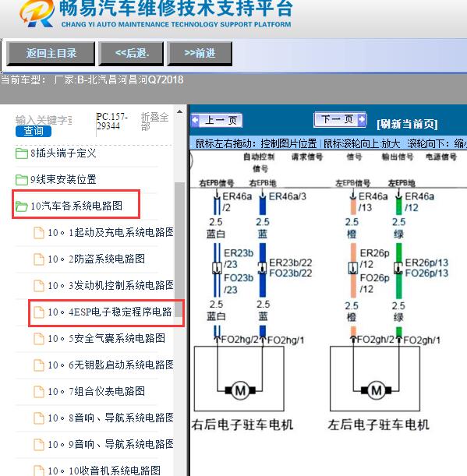Click the sidebar scrollbar up arrow
Viewport: 467px width, 476px height.
click(179, 111)
